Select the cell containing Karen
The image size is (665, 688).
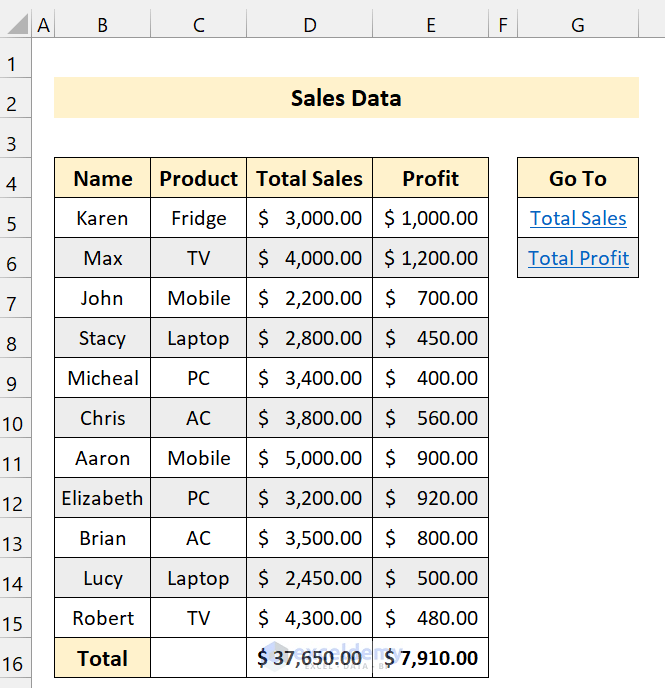(102, 218)
